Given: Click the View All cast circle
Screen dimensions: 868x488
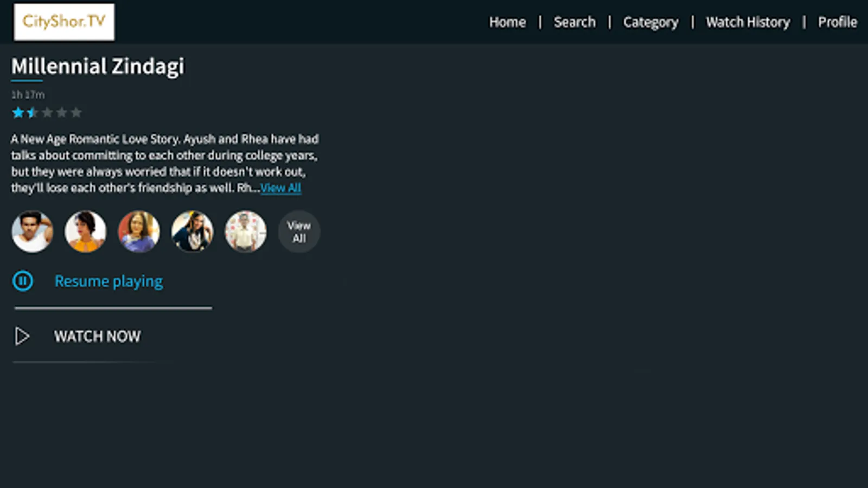Looking at the screenshot, I should click(298, 232).
